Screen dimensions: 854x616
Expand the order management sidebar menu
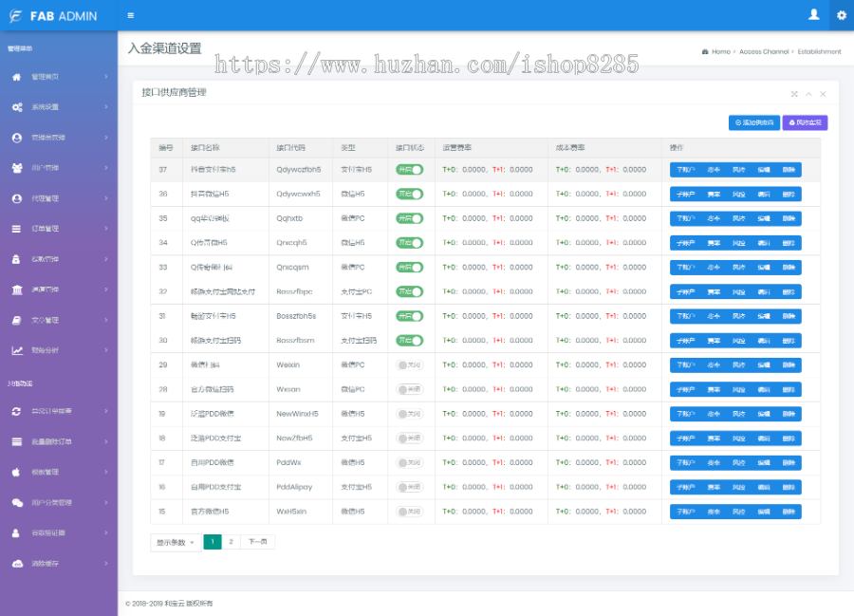coord(59,229)
